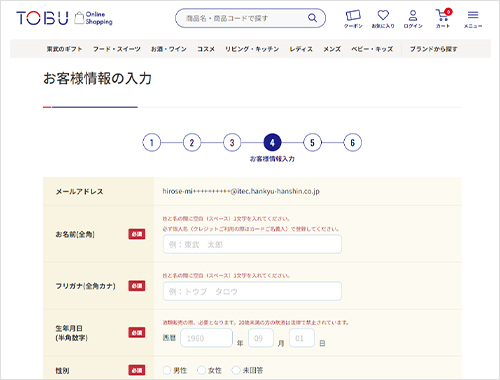Click the search magnifier icon
The image size is (500, 380).
click(x=312, y=18)
